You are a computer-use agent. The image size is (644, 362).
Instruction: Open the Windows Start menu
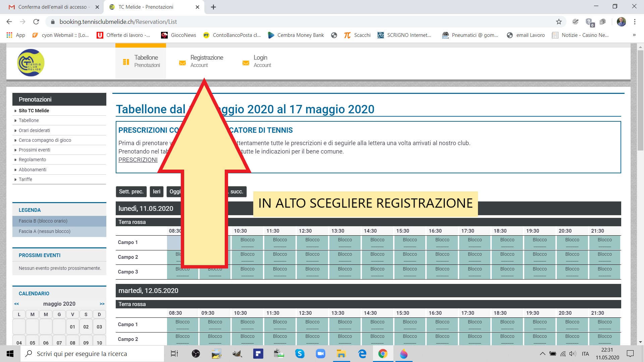10,354
